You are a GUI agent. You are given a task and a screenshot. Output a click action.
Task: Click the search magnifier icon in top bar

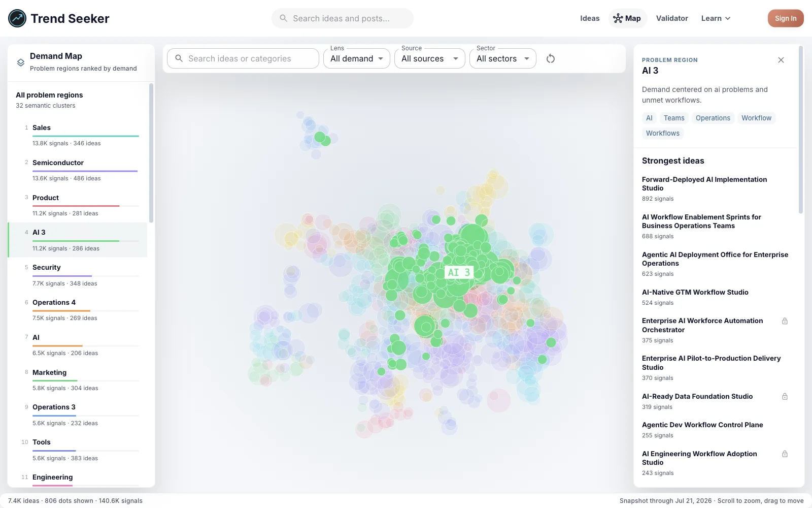click(284, 18)
